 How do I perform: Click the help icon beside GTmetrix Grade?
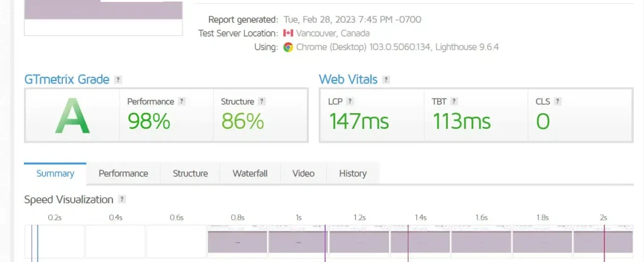coord(118,80)
